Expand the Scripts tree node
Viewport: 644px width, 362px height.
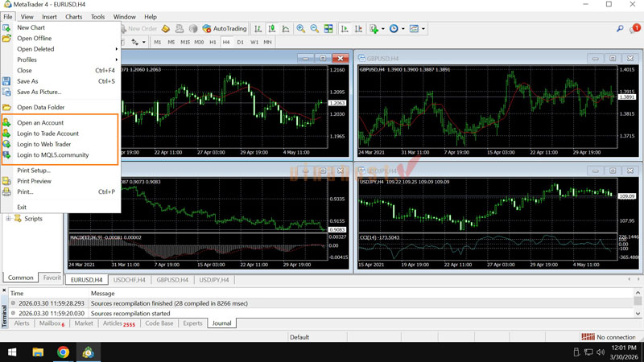click(x=9, y=219)
